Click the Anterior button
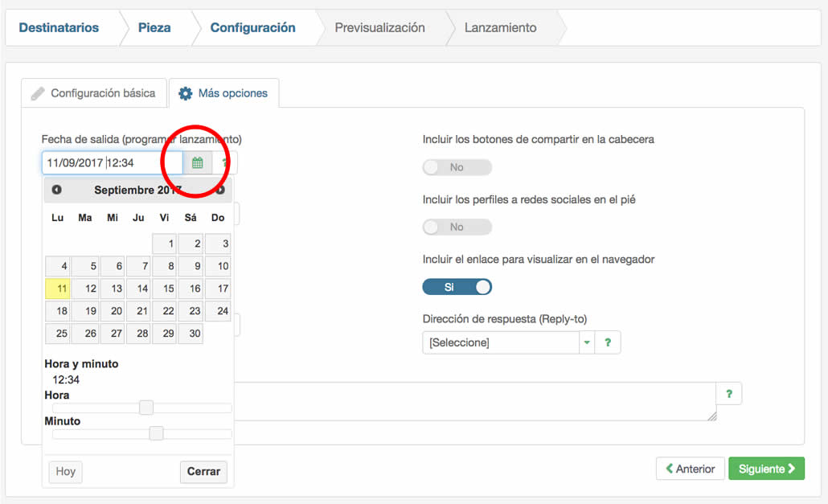Image resolution: width=828 pixels, height=504 pixels. pyautogui.click(x=690, y=468)
